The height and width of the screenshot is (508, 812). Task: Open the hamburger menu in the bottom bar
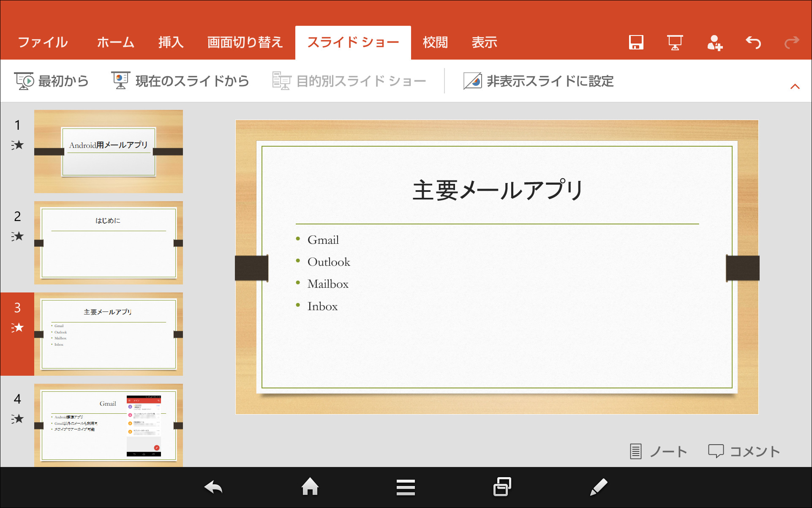(406, 486)
